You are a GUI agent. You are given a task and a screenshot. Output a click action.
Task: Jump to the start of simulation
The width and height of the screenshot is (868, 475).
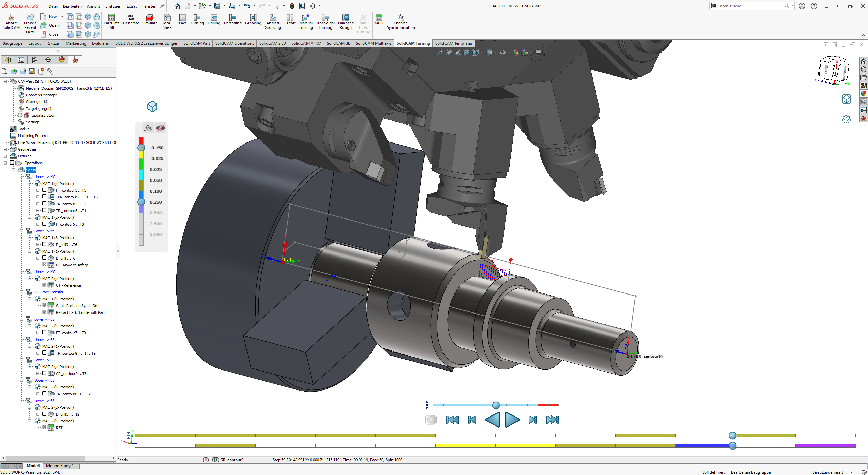point(452,420)
